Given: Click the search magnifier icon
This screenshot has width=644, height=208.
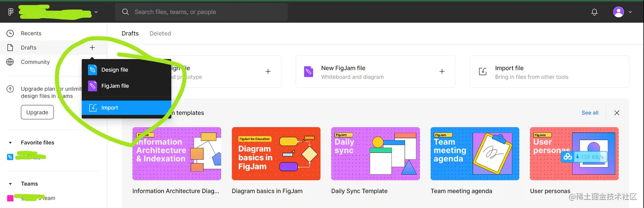Looking at the screenshot, I should point(125,12).
